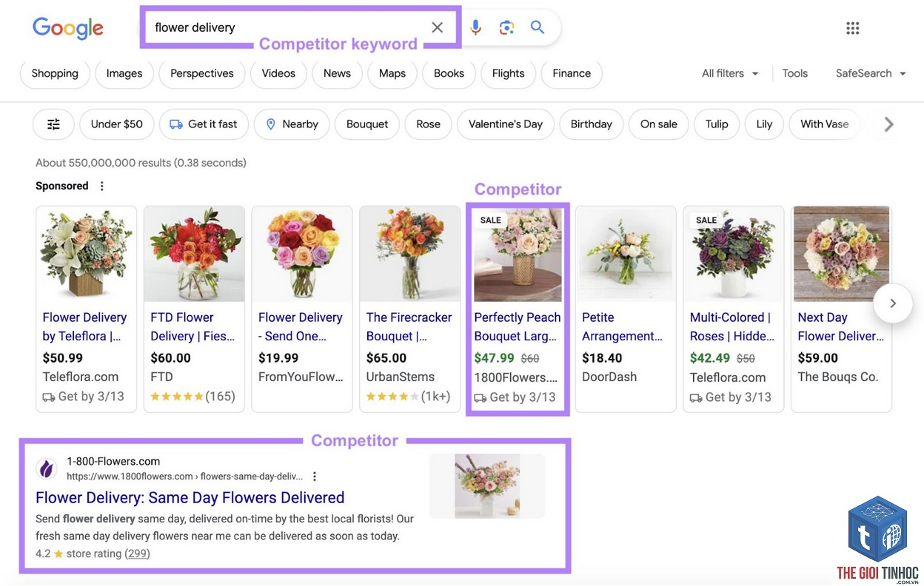Expand the SafeSearch dropdown
Screen dimensions: 924x586
[x=871, y=73]
